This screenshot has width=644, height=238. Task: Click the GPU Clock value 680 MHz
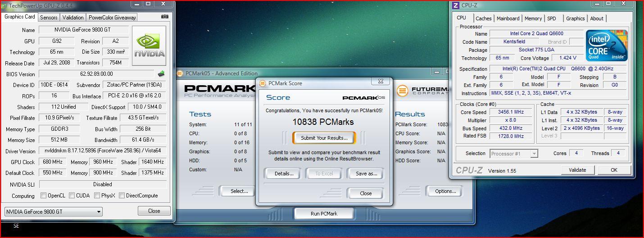pos(53,162)
